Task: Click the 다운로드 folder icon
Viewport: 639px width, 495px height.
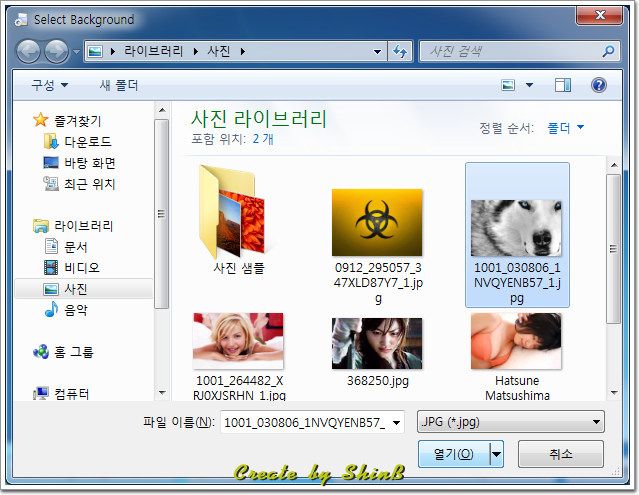Action: 51,141
